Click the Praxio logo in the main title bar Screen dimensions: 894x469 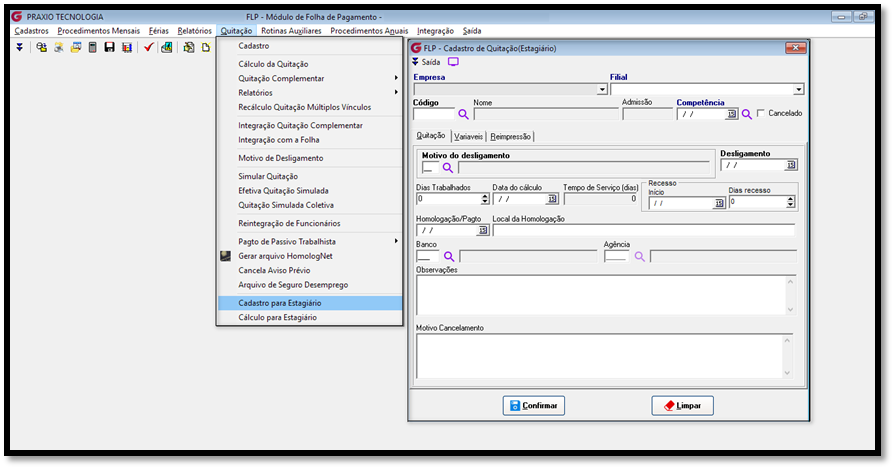tap(16, 17)
